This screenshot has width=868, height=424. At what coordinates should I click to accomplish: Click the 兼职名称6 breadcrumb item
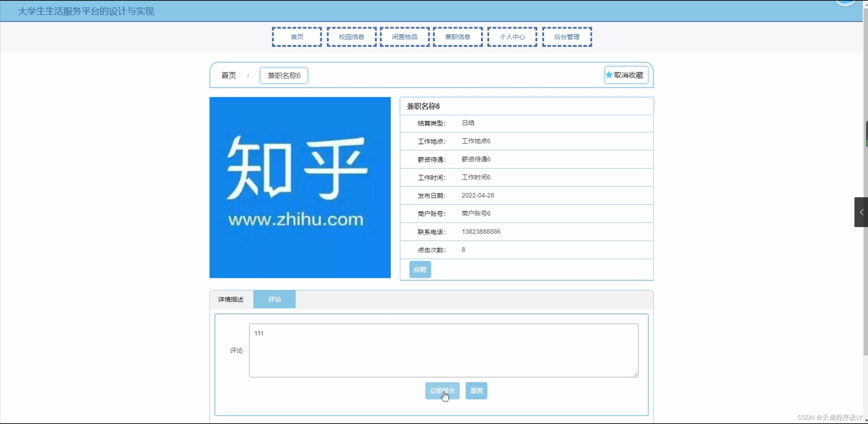point(284,75)
